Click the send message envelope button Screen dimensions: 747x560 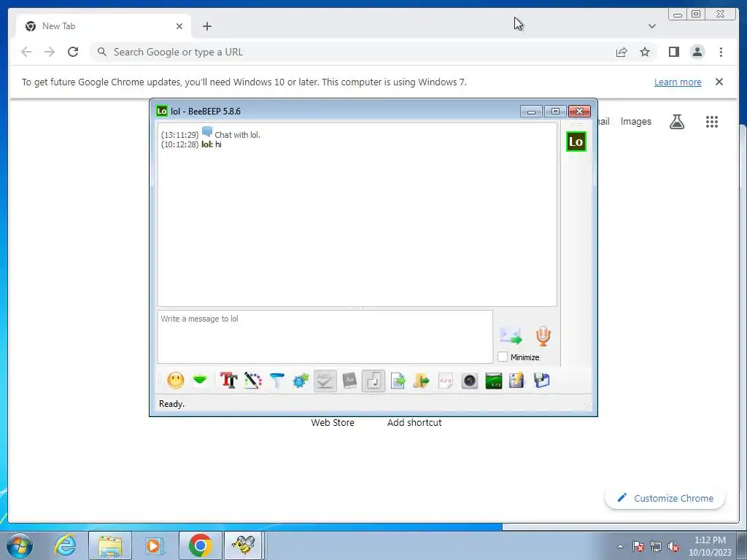[511, 336]
